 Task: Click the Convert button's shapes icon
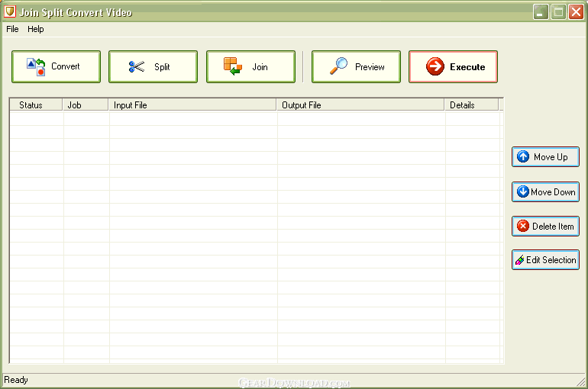coord(36,66)
